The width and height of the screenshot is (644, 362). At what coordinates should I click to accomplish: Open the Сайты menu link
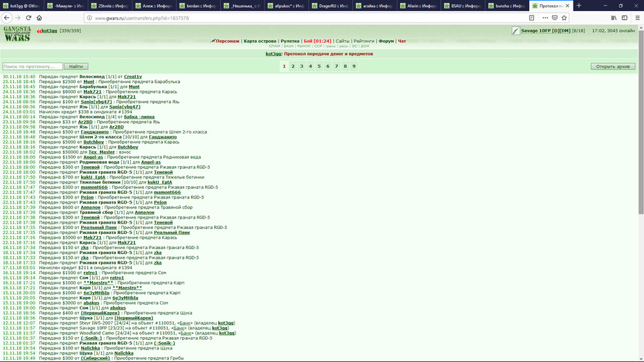[x=342, y=41]
